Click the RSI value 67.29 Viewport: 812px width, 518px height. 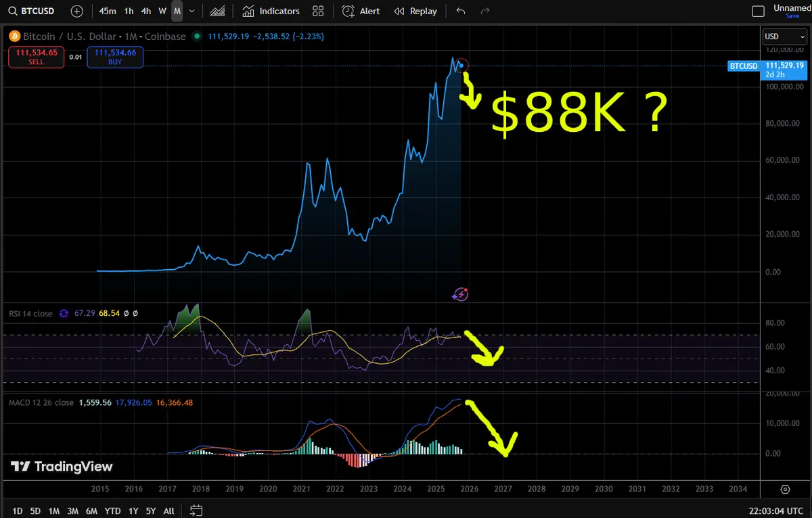pyautogui.click(x=85, y=313)
